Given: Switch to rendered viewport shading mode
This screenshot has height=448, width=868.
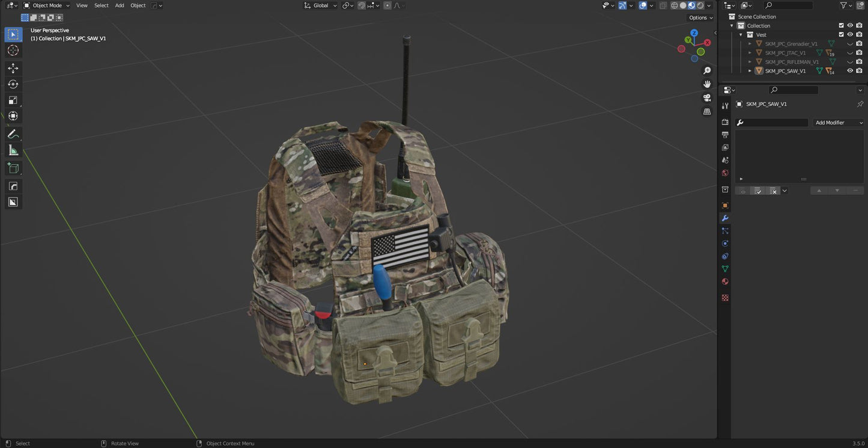Looking at the screenshot, I should pos(700,5).
